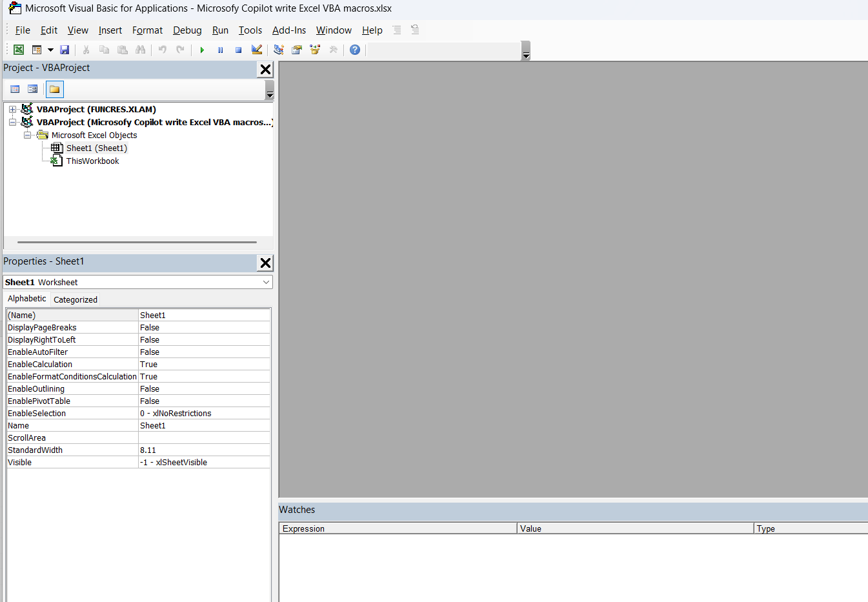Stop execution with the Reset icon
The image size is (868, 602).
[x=238, y=50]
